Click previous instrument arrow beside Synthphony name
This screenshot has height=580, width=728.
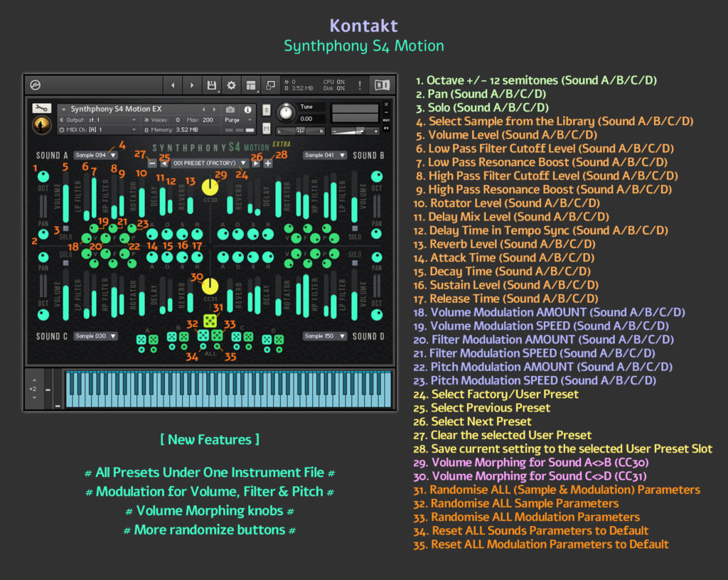203,109
